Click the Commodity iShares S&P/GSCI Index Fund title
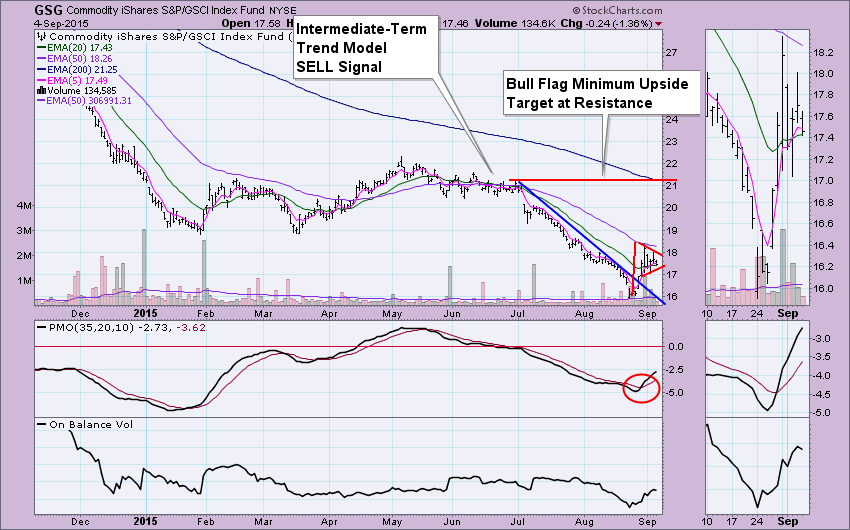850x530 pixels. (166, 10)
